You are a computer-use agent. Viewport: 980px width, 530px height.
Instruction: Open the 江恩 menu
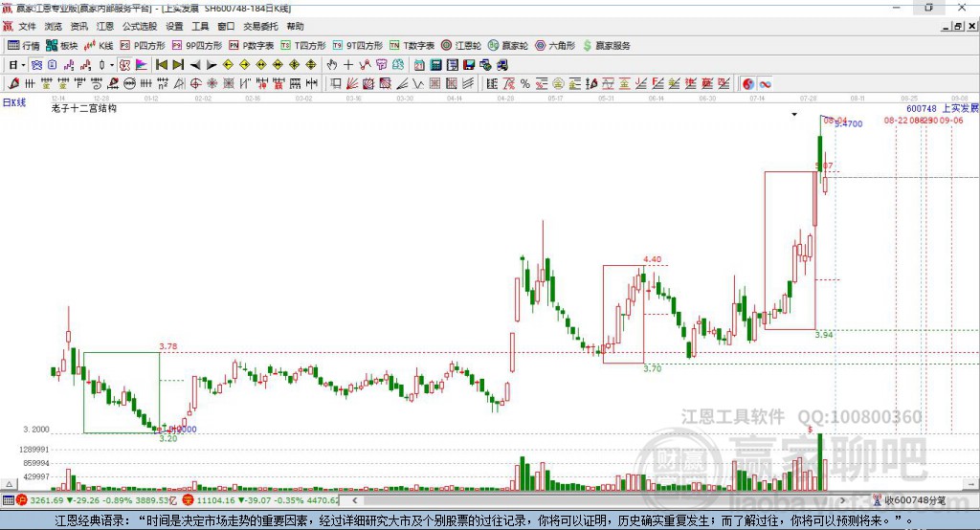pyautogui.click(x=105, y=26)
